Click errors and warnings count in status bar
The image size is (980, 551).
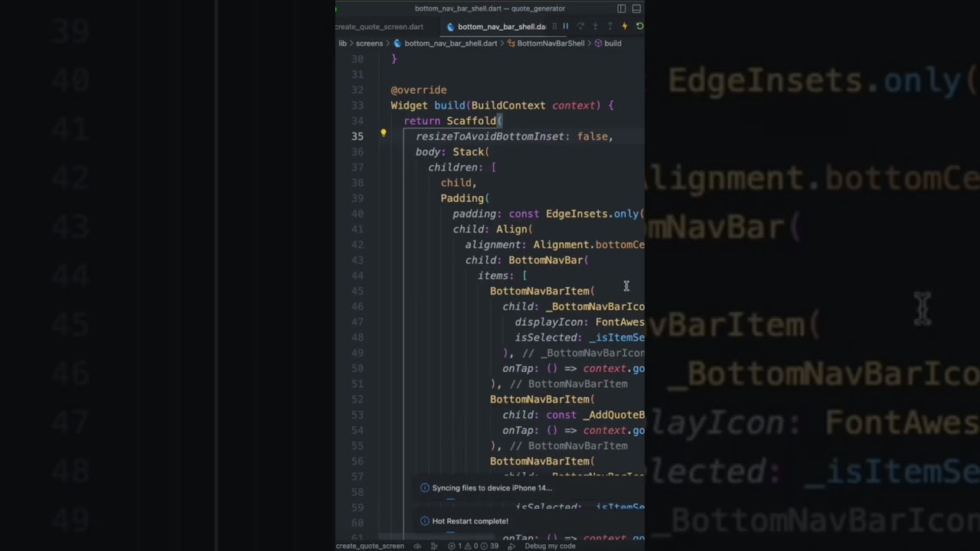[x=474, y=546]
